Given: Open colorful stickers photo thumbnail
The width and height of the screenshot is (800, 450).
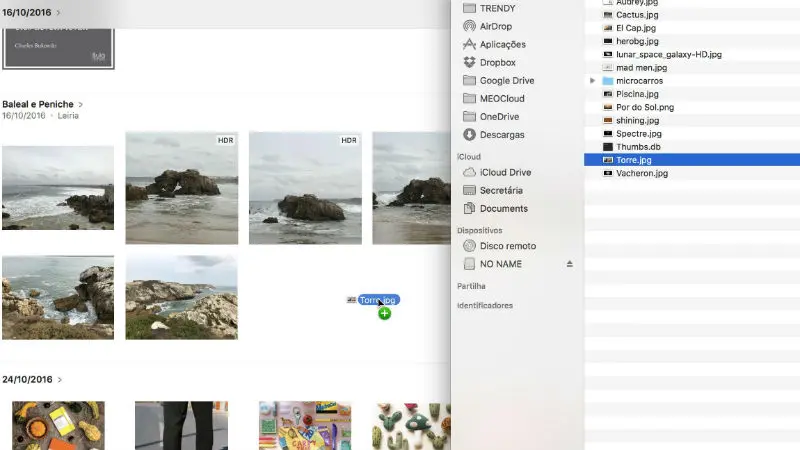Looking at the screenshot, I should (305, 426).
